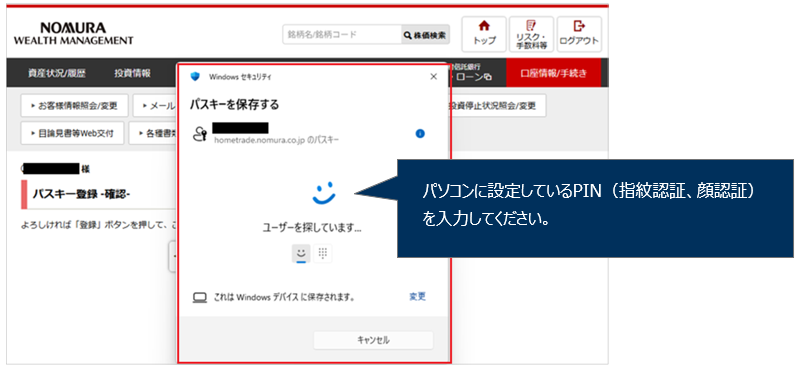Click the ユーザーを探しています... status text
This screenshot has height=370, width=798.
pyautogui.click(x=311, y=228)
